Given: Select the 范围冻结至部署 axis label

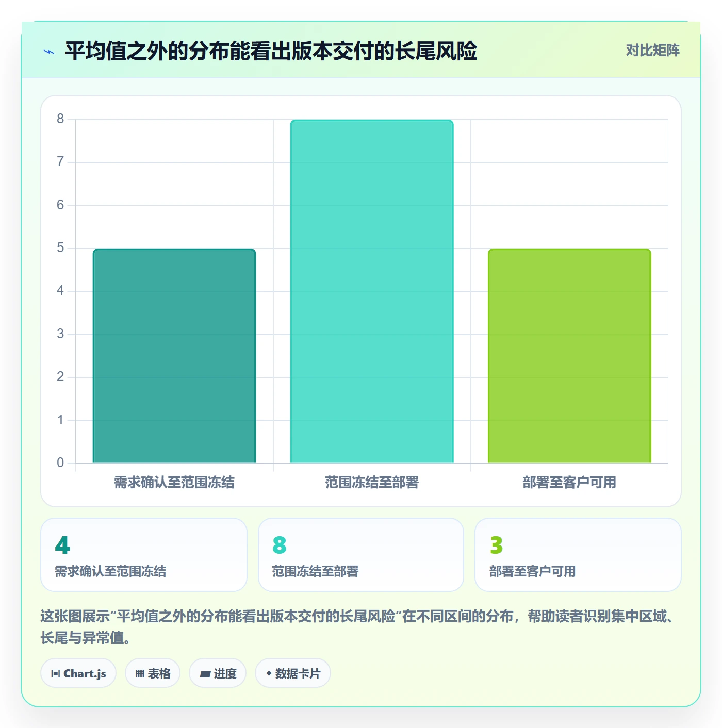Looking at the screenshot, I should (372, 483).
